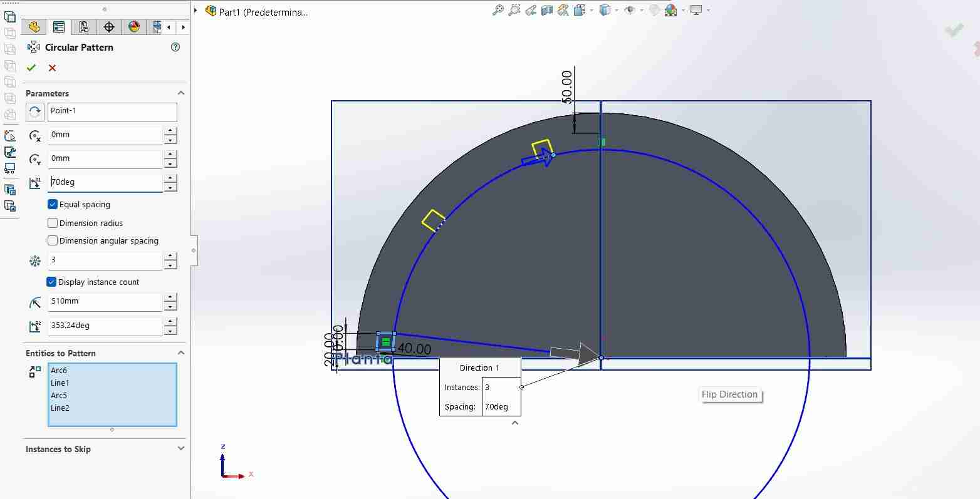Image resolution: width=980 pixels, height=499 pixels.
Task: Click the Part1 document icon
Action: (x=211, y=11)
